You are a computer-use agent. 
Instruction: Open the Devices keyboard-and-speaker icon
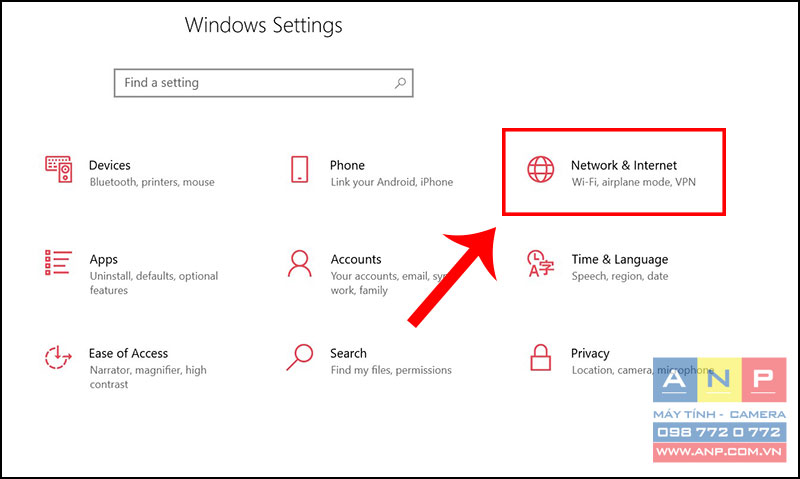click(58, 169)
